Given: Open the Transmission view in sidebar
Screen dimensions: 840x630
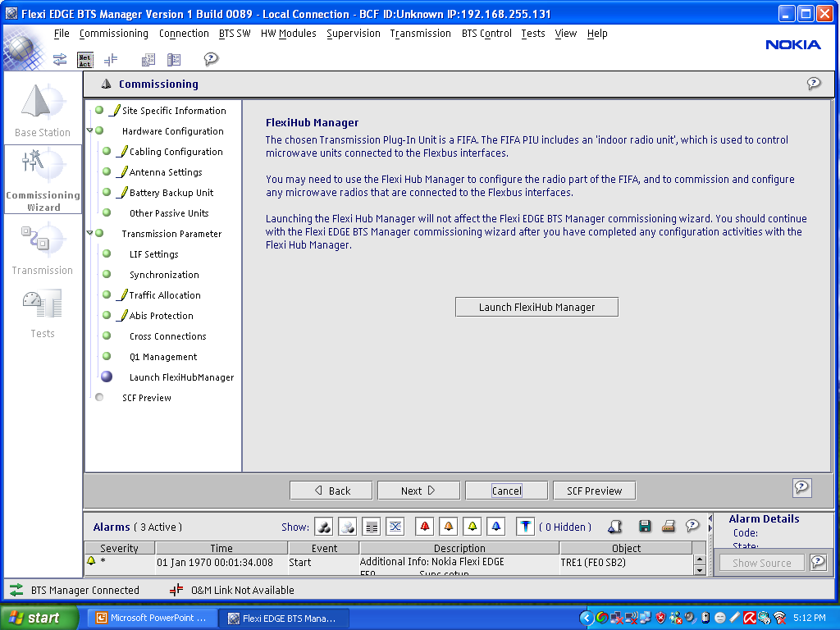Looking at the screenshot, I should (x=43, y=249).
